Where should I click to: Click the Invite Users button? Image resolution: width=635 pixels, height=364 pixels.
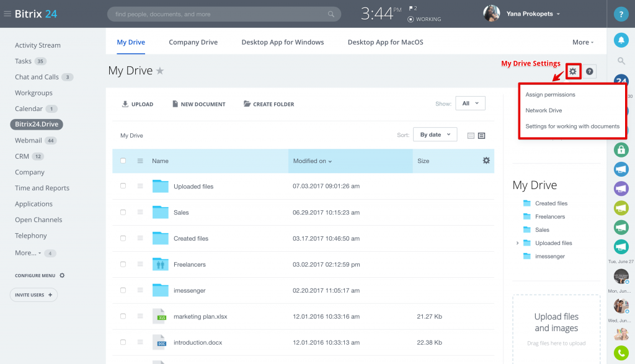[x=33, y=295]
